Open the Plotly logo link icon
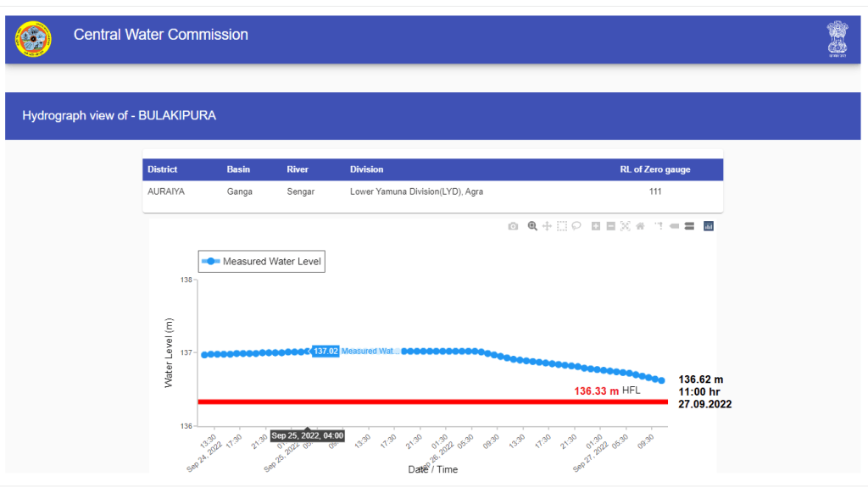This screenshot has height=493, width=868. (709, 226)
